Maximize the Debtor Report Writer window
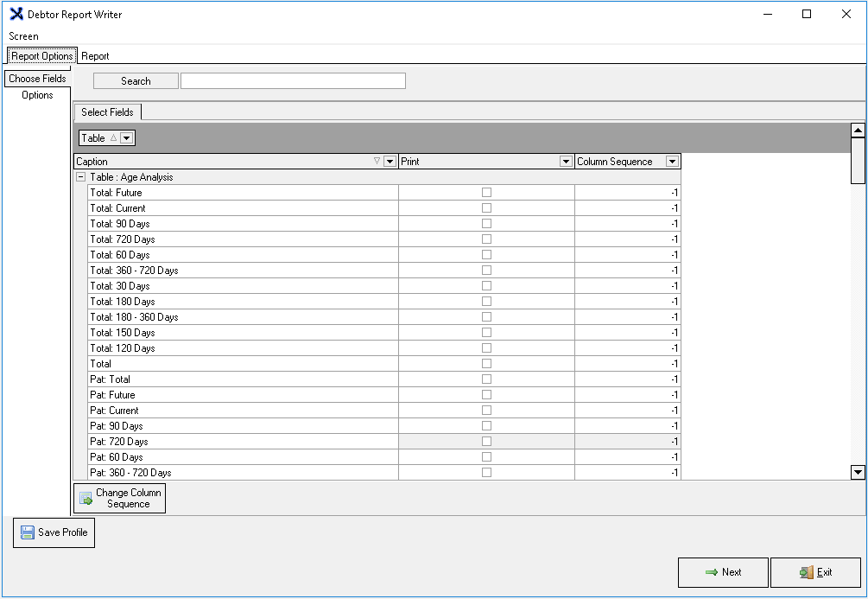Viewport: 868px width, 599px height. coord(807,14)
